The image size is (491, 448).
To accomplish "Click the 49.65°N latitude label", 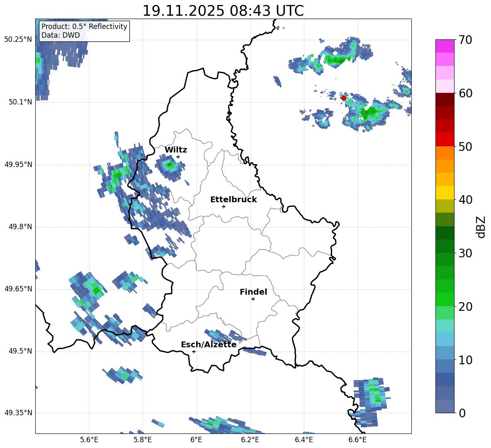I will click(x=18, y=289).
